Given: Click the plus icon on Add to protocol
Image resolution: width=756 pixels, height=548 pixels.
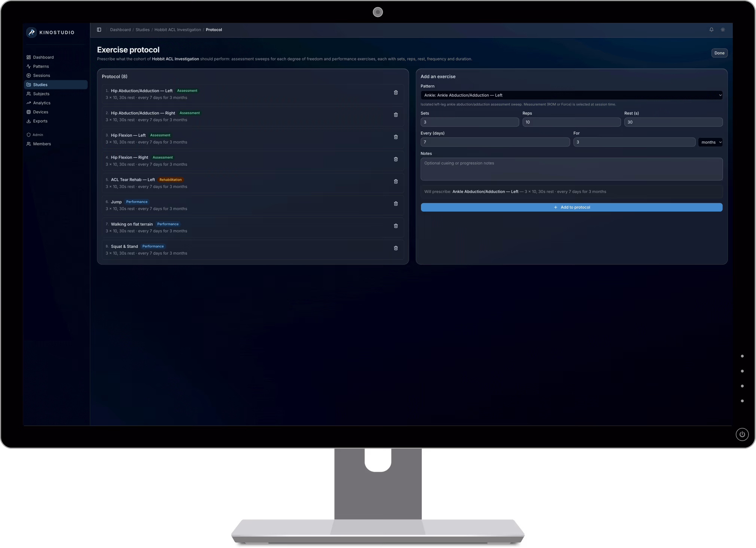Looking at the screenshot, I should pos(555,207).
